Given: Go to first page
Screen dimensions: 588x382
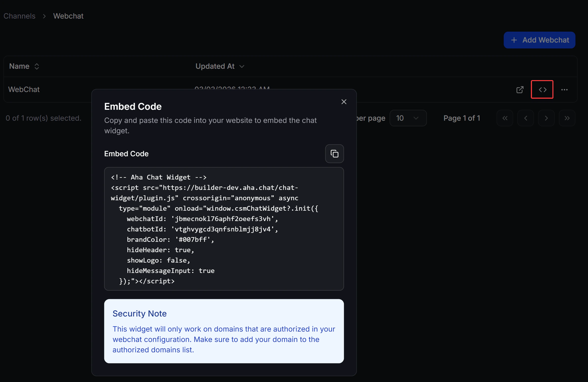Looking at the screenshot, I should click(x=505, y=118).
